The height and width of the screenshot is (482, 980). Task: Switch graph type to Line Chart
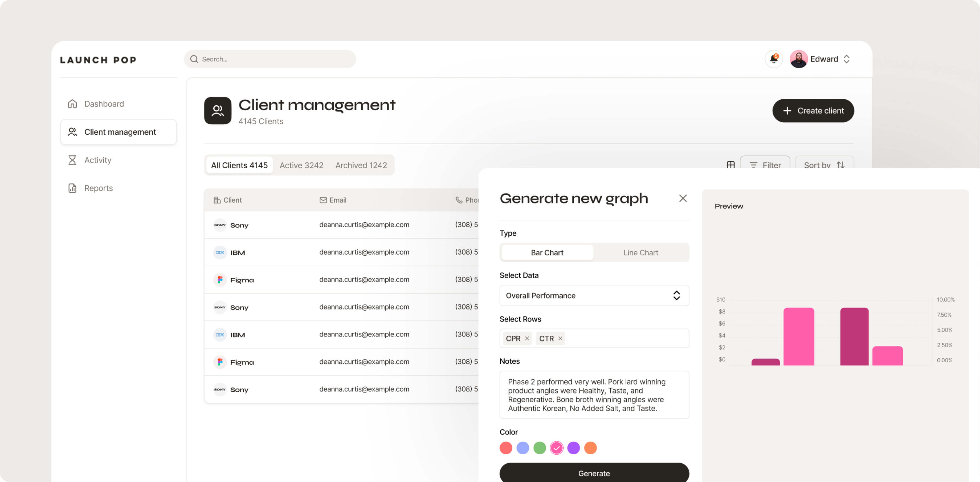[641, 252]
